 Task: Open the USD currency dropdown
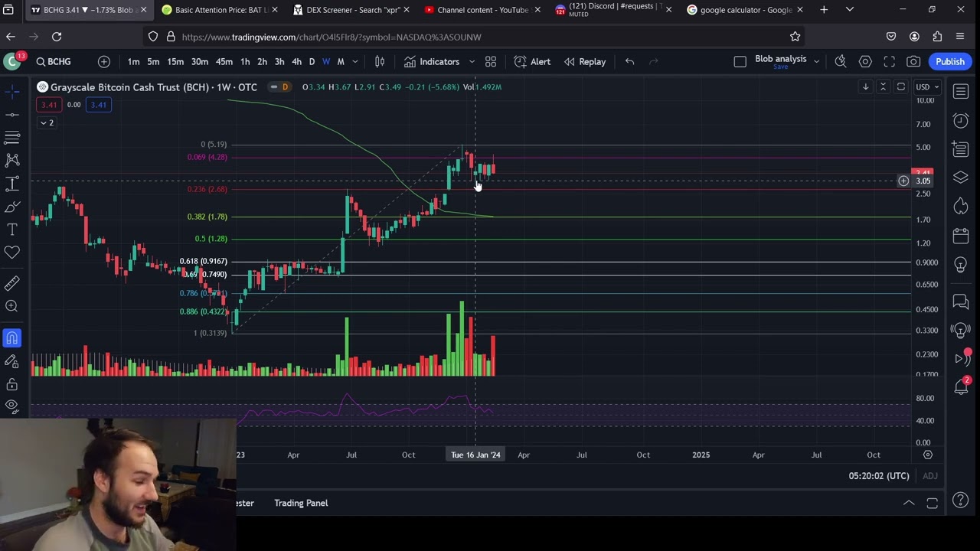click(x=927, y=87)
